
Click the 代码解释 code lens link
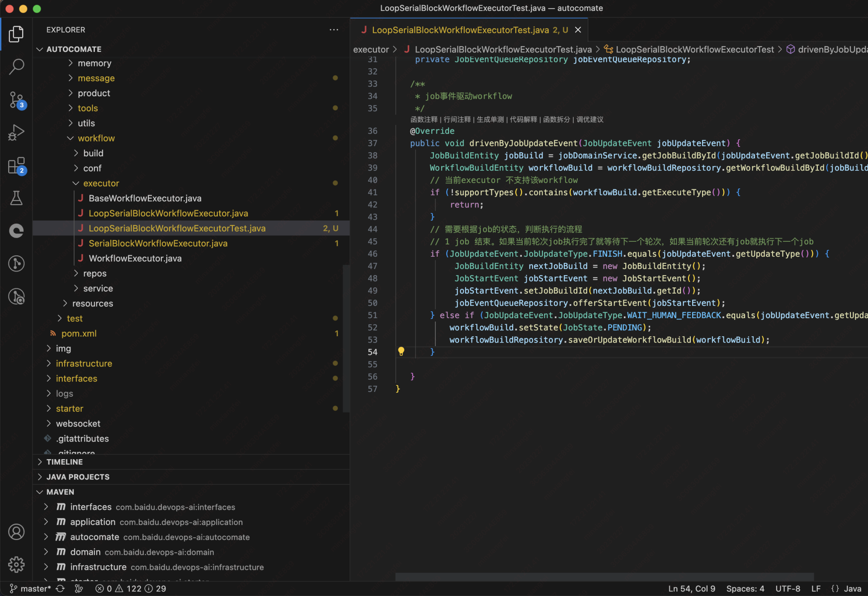point(524,119)
